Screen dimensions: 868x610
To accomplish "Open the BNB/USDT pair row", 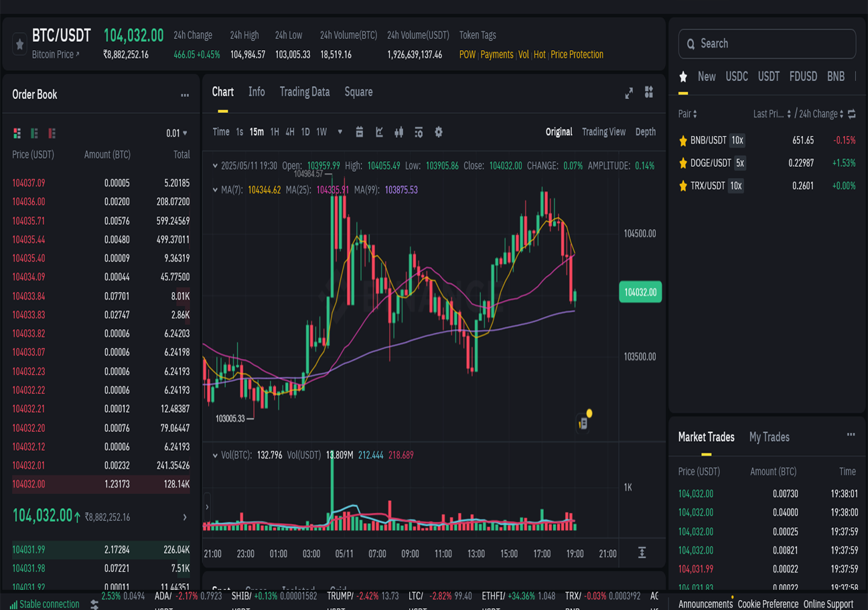I will (x=767, y=141).
